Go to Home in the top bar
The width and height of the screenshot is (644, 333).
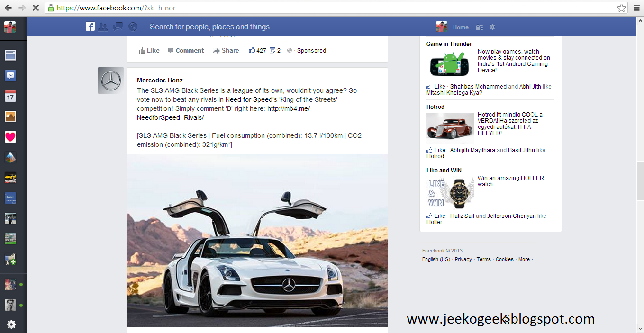(461, 27)
